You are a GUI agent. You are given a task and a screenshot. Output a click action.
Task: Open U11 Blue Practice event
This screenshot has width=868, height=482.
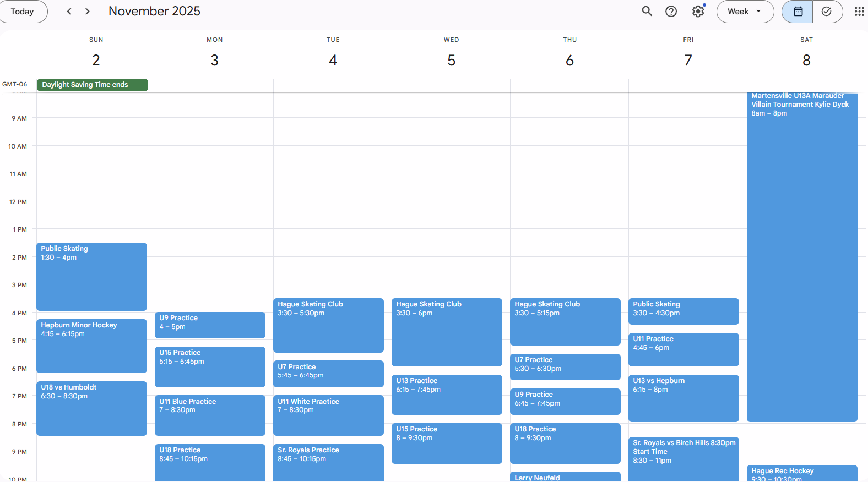pos(210,415)
